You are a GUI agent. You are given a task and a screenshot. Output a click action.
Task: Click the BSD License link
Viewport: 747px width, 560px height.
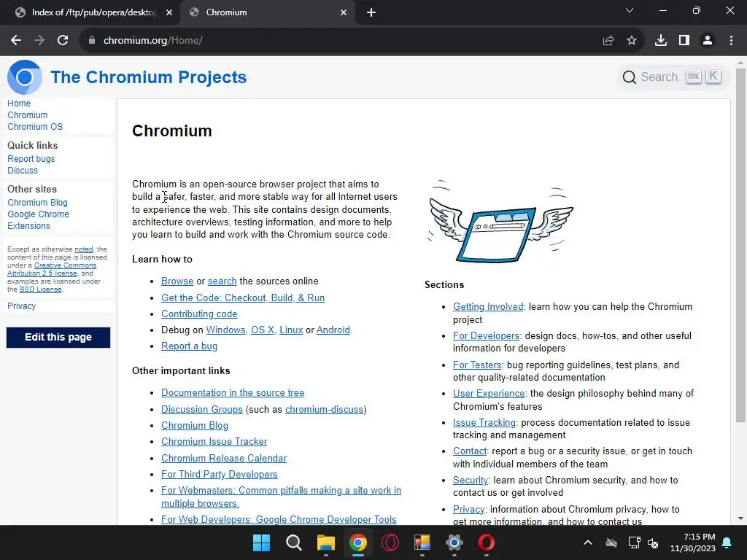41,289
